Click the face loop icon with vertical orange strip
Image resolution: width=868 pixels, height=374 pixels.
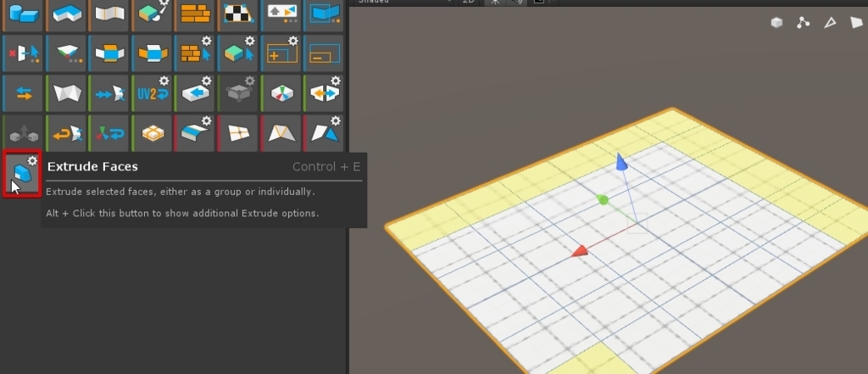tap(109, 53)
